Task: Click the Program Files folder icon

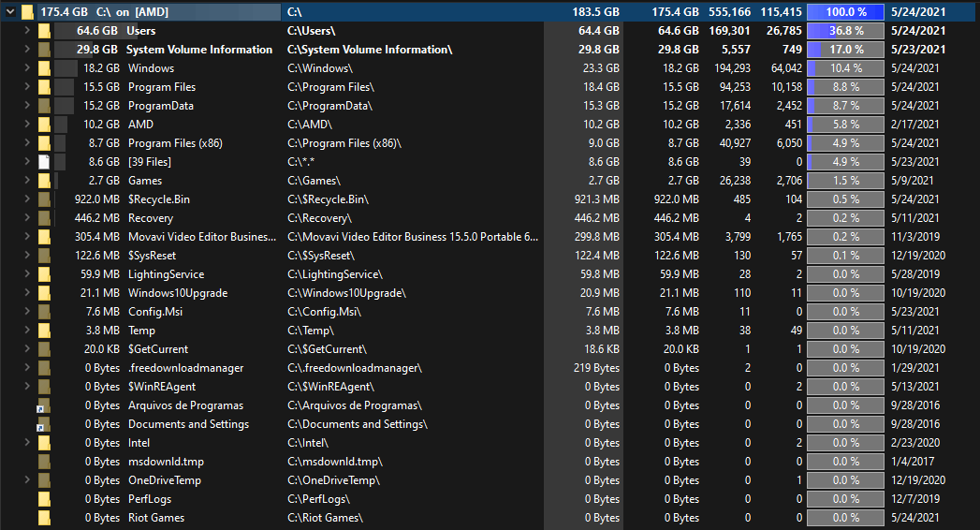Action: pos(44,87)
